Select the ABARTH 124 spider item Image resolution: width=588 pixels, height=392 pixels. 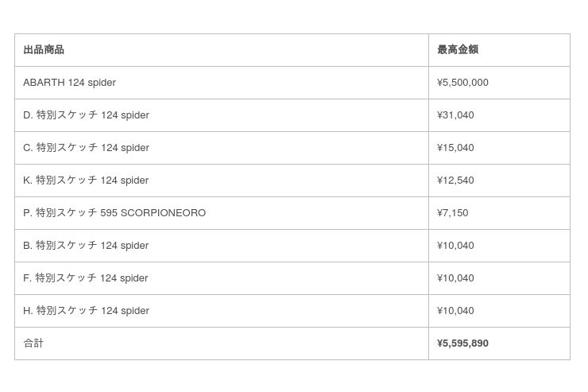coord(69,83)
